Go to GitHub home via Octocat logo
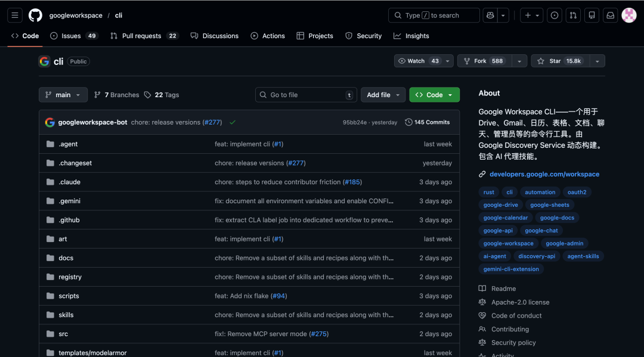The height and width of the screenshot is (357, 644). point(35,15)
